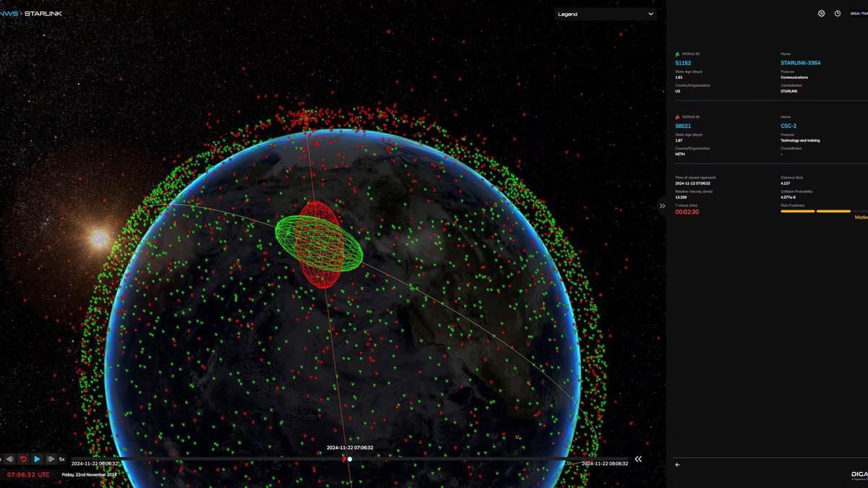The height and width of the screenshot is (488, 868).
Task: Open the application settings gear
Action: [821, 13]
